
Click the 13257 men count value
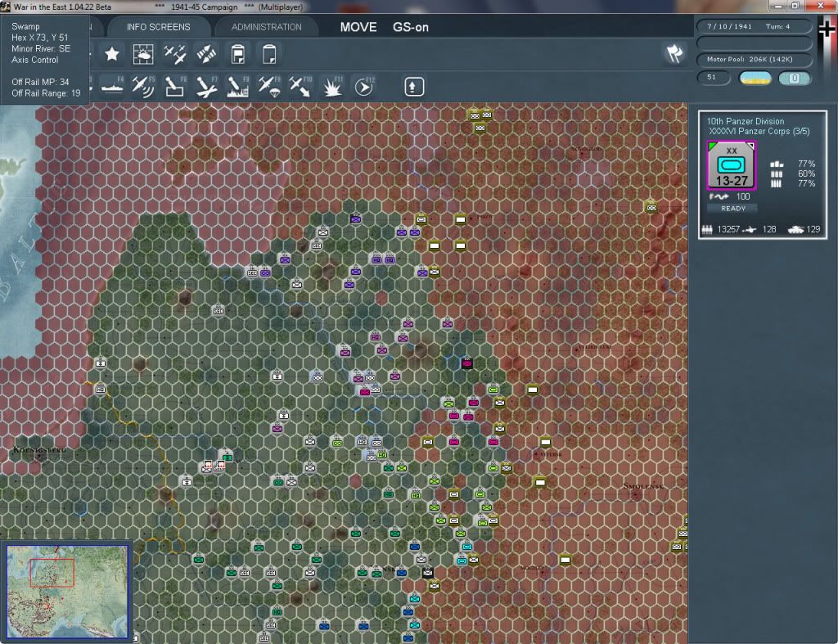pyautogui.click(x=728, y=229)
